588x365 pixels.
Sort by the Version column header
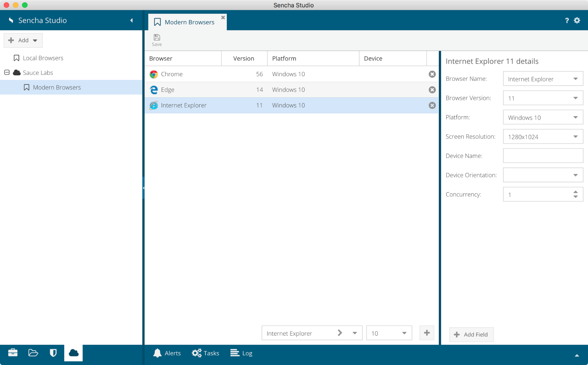tap(244, 59)
